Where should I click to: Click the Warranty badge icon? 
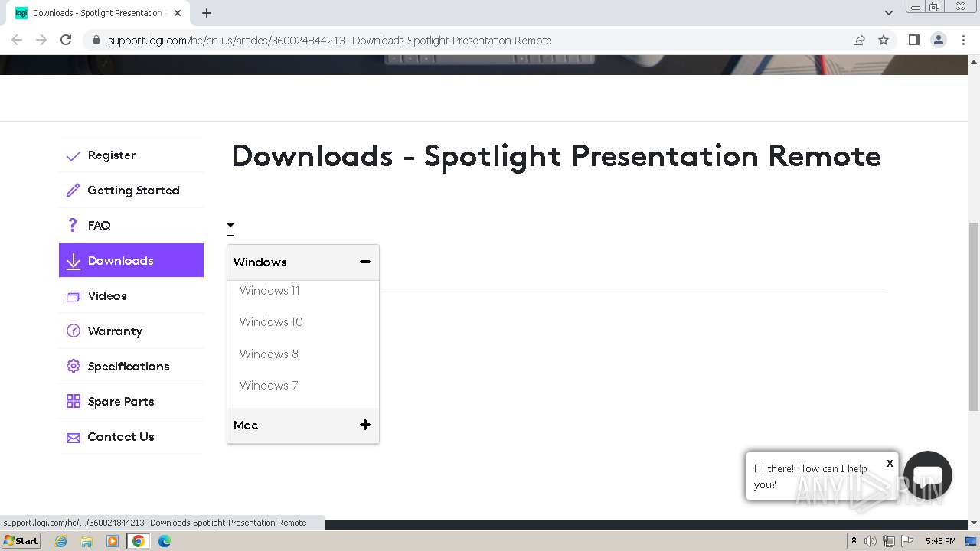coord(73,331)
